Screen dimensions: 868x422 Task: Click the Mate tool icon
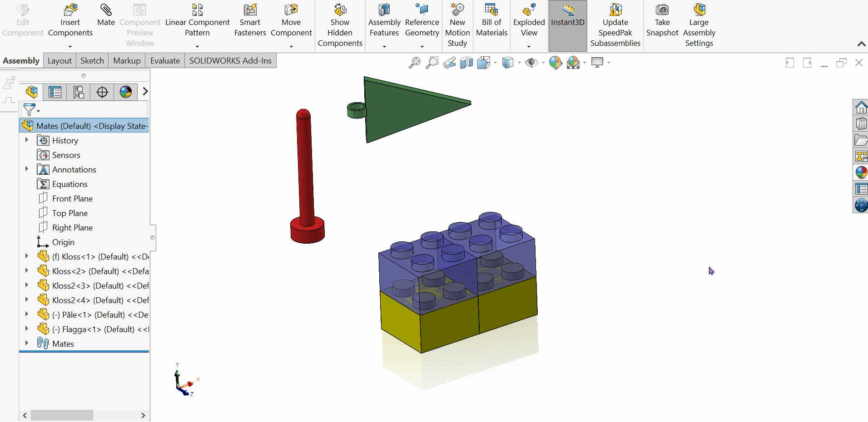[x=106, y=10]
